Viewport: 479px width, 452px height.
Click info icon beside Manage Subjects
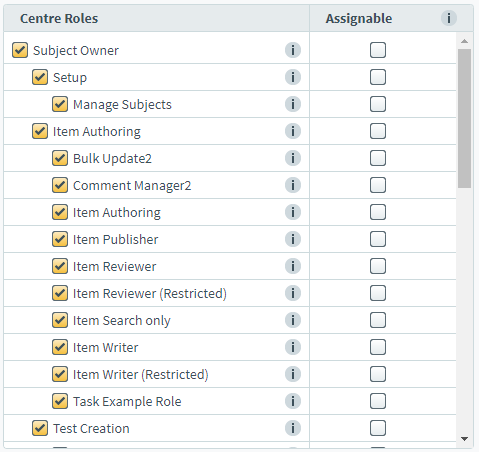click(x=293, y=104)
